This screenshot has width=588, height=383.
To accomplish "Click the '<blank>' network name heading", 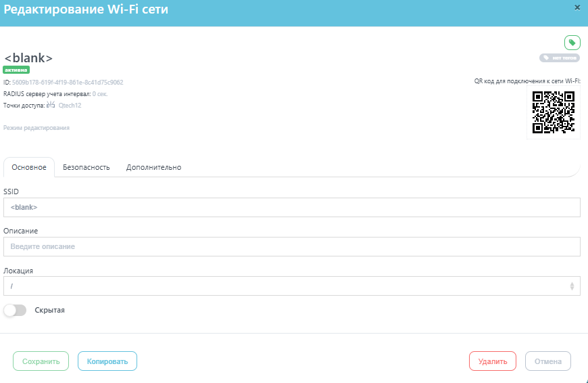I will (28, 58).
